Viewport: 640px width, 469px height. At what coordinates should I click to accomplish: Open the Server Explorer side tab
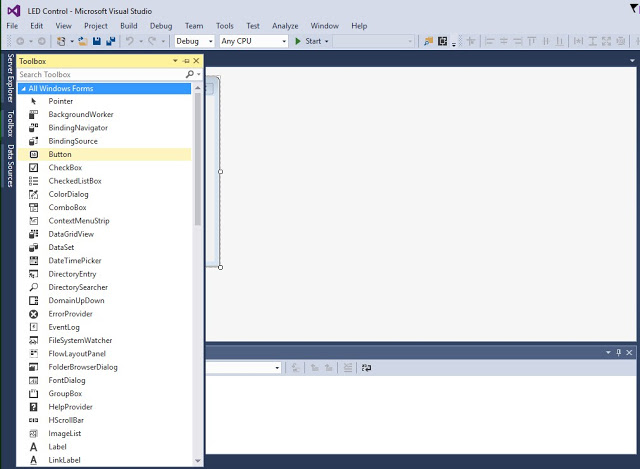point(10,78)
